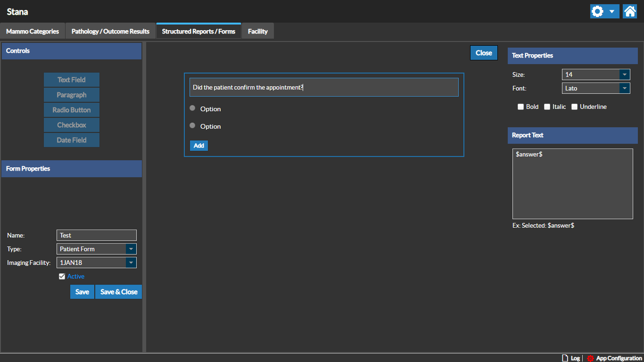Click the Save & Close button

click(x=119, y=292)
